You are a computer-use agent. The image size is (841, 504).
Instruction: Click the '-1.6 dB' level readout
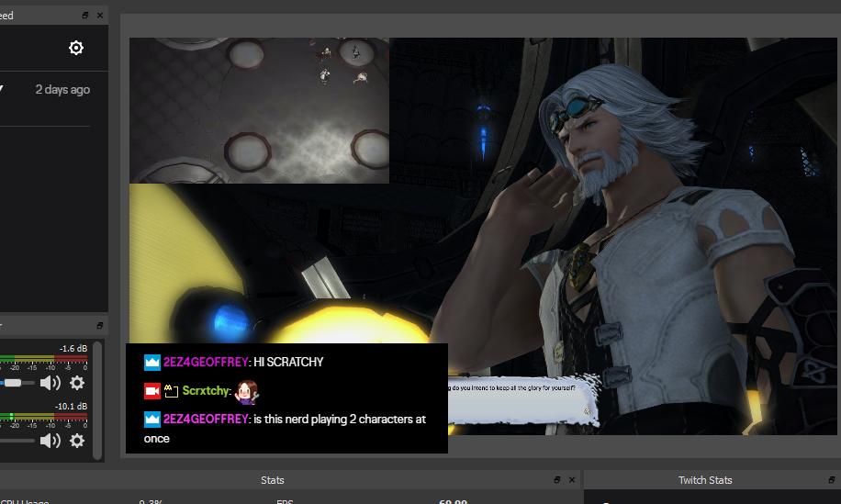point(73,349)
